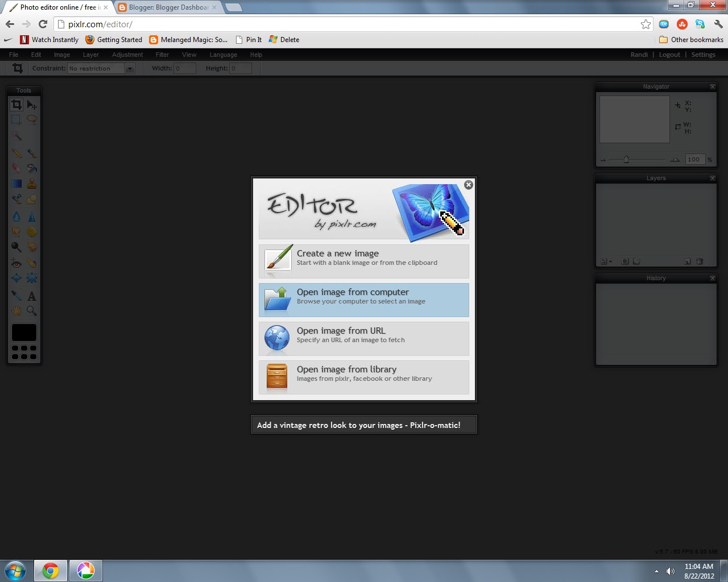This screenshot has width=728, height=582.
Task: Select the Color Replace tool
Action: [16, 199]
